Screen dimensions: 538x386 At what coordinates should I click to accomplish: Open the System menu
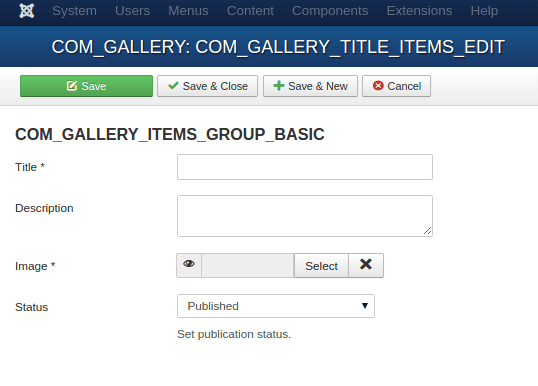[74, 11]
